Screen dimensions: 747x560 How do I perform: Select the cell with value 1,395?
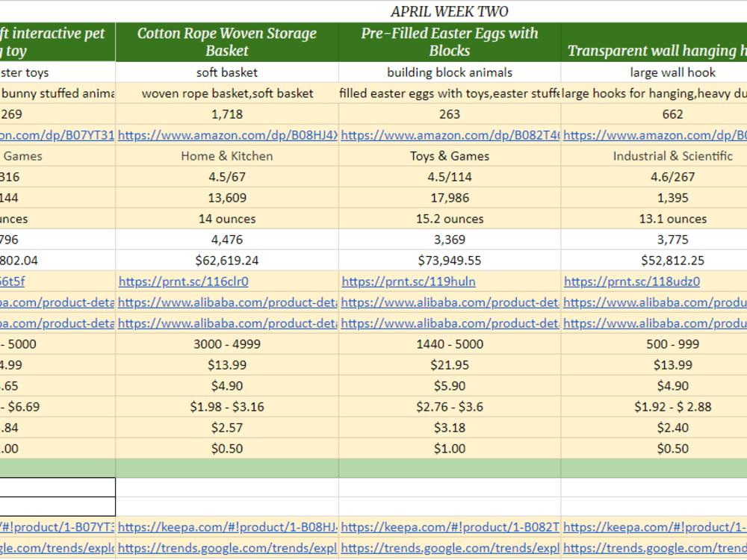pos(654,198)
